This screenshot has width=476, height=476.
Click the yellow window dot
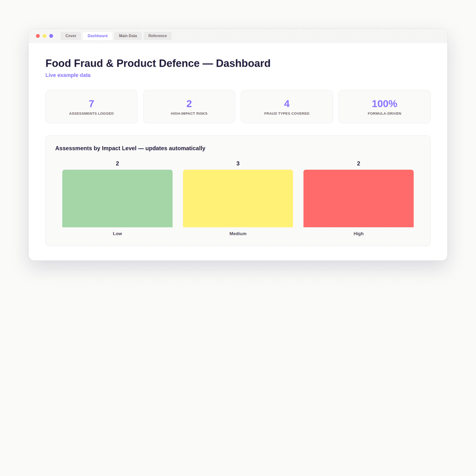[x=44, y=36]
